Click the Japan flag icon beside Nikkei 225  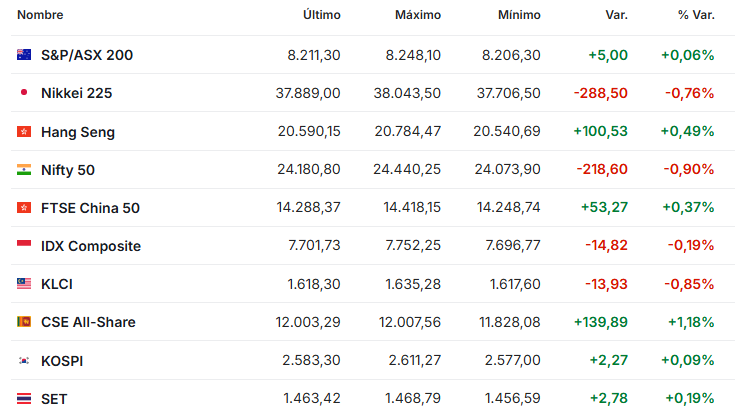point(24,93)
